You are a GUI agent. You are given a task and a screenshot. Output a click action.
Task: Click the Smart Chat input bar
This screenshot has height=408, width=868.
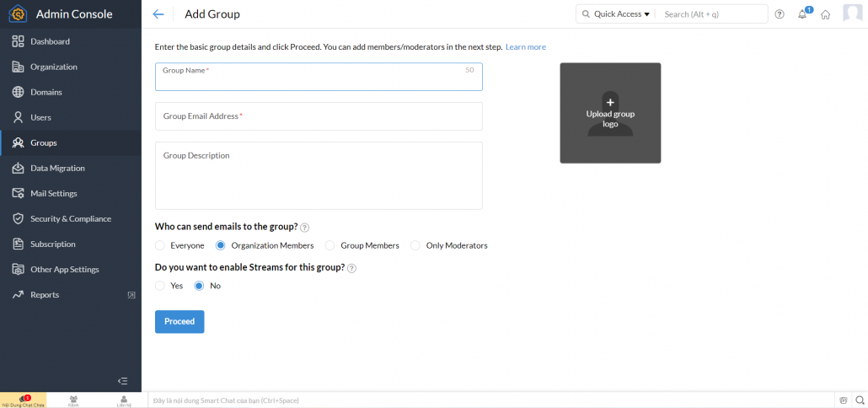(490, 400)
